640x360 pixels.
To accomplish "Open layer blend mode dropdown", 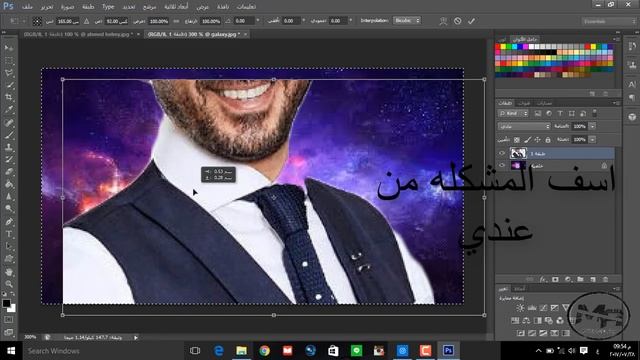I will click(524, 127).
